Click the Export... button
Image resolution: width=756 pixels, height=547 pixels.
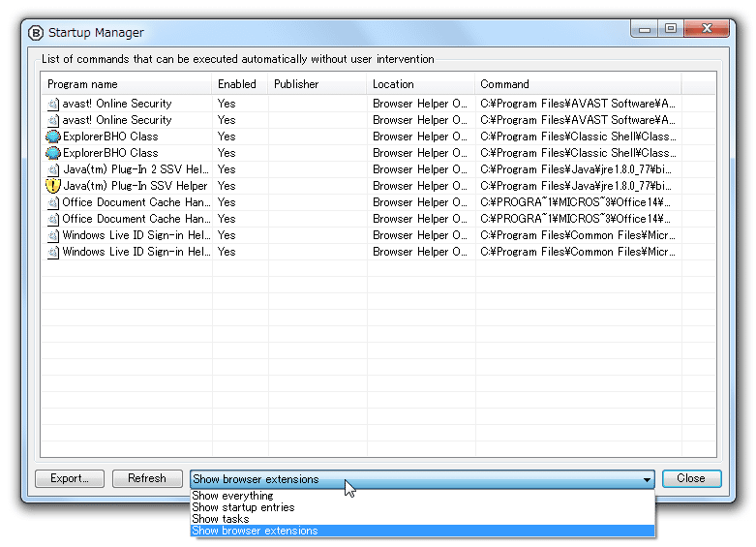(x=70, y=478)
